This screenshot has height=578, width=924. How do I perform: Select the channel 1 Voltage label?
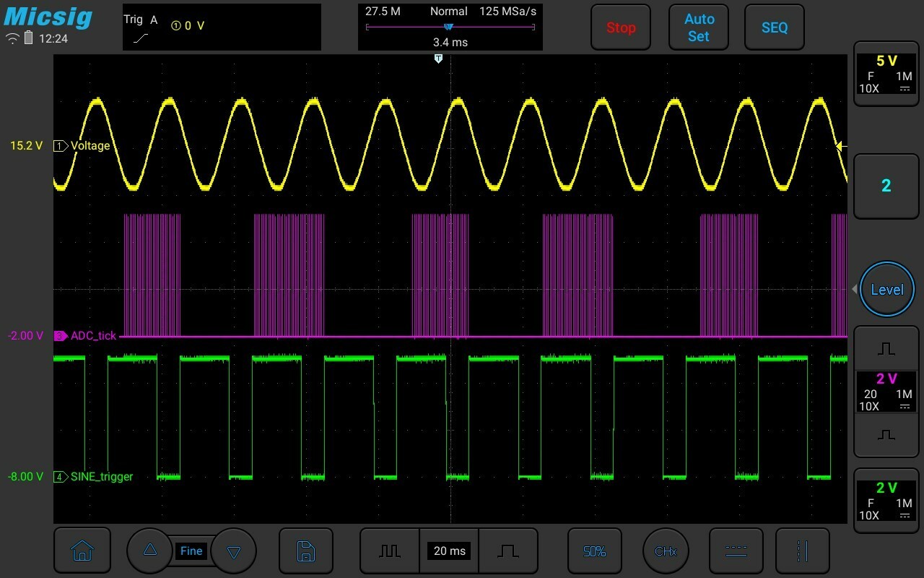90,146
